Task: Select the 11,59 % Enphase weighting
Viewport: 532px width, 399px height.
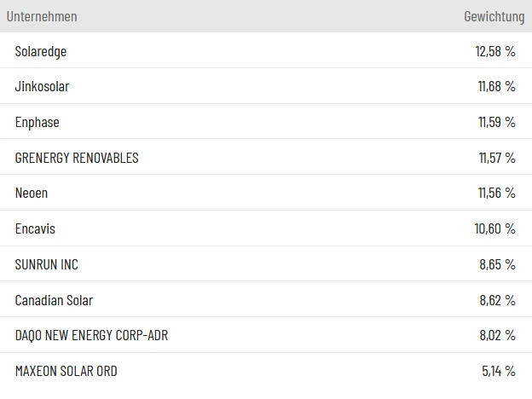Action: coord(496,122)
